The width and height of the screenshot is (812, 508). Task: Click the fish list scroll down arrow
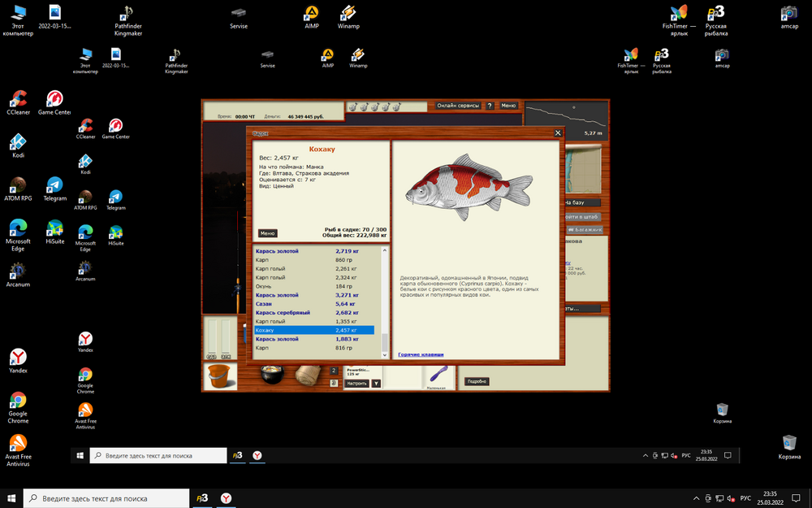[385, 355]
